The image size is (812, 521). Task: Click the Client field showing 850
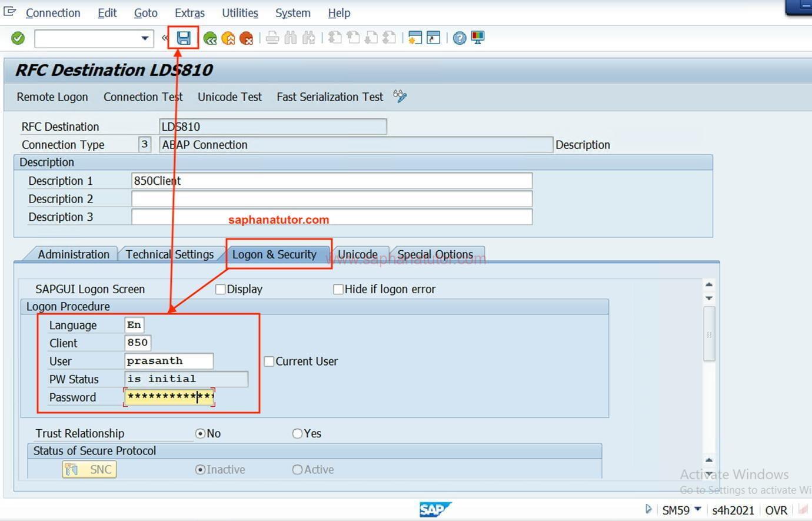click(x=138, y=343)
